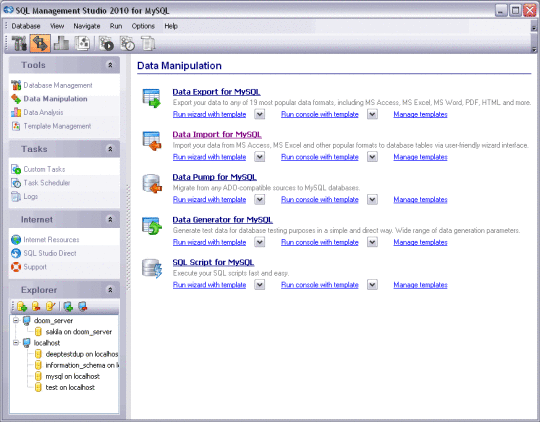
Task: Open the Options menu
Action: point(143,26)
